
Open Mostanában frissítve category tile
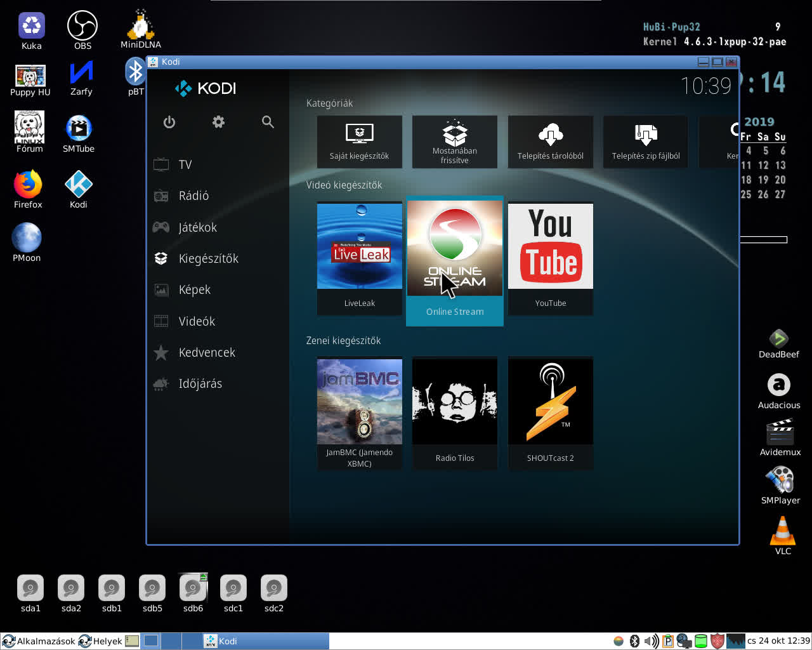point(455,142)
